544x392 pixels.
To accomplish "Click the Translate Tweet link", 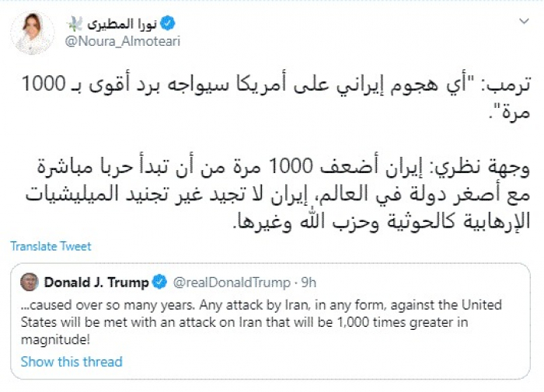I will point(51,246).
